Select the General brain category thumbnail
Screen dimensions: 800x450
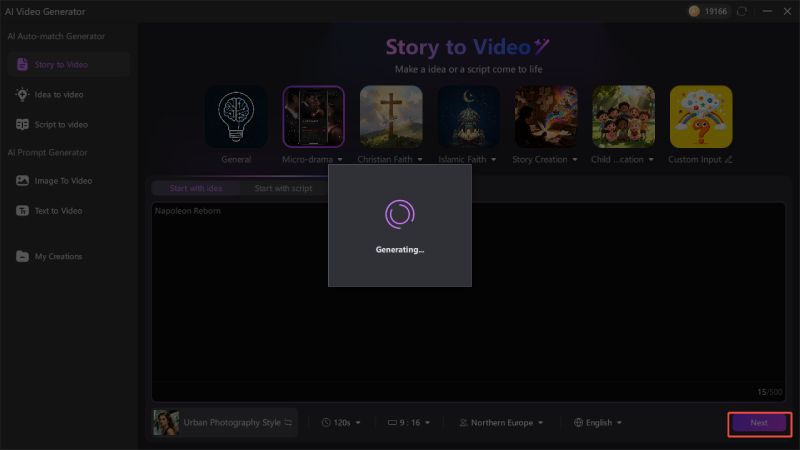(x=236, y=117)
